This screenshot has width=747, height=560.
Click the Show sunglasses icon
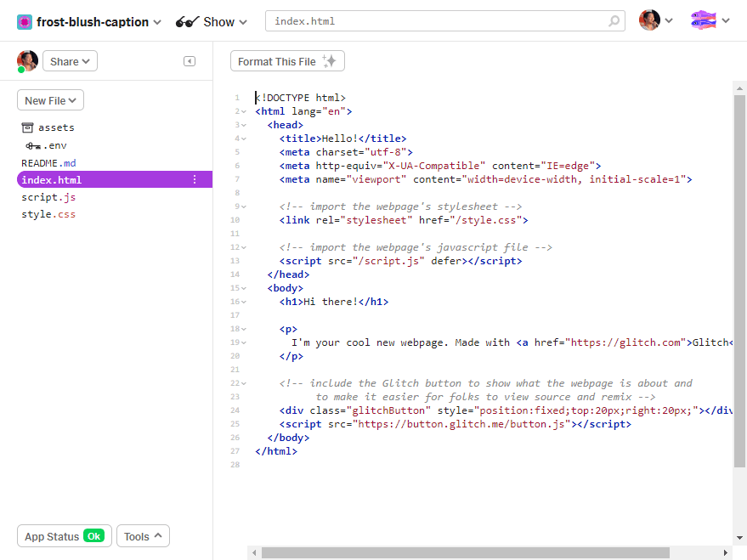(187, 22)
